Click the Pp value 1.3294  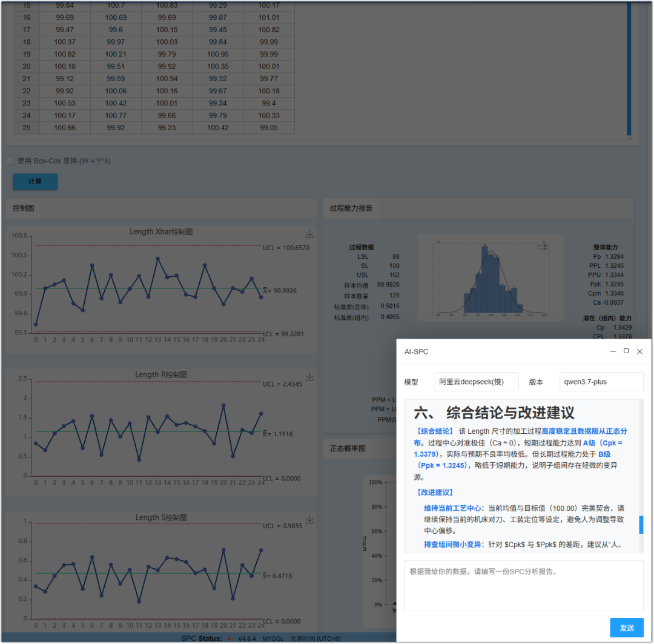(x=615, y=257)
